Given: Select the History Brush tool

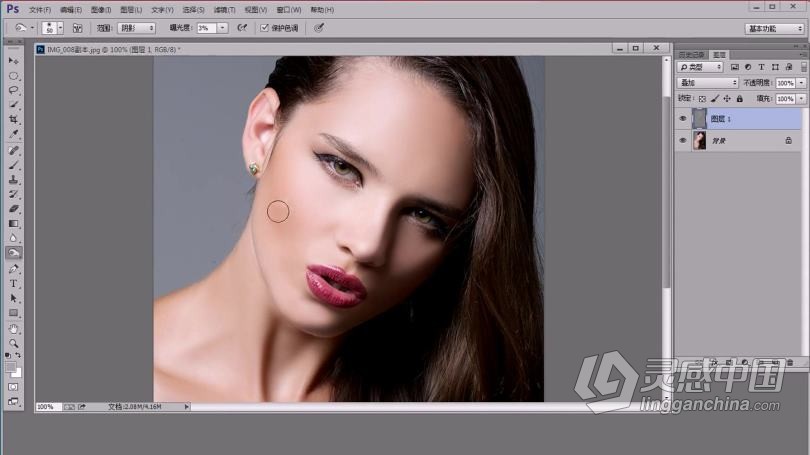Looking at the screenshot, I should point(13,194).
